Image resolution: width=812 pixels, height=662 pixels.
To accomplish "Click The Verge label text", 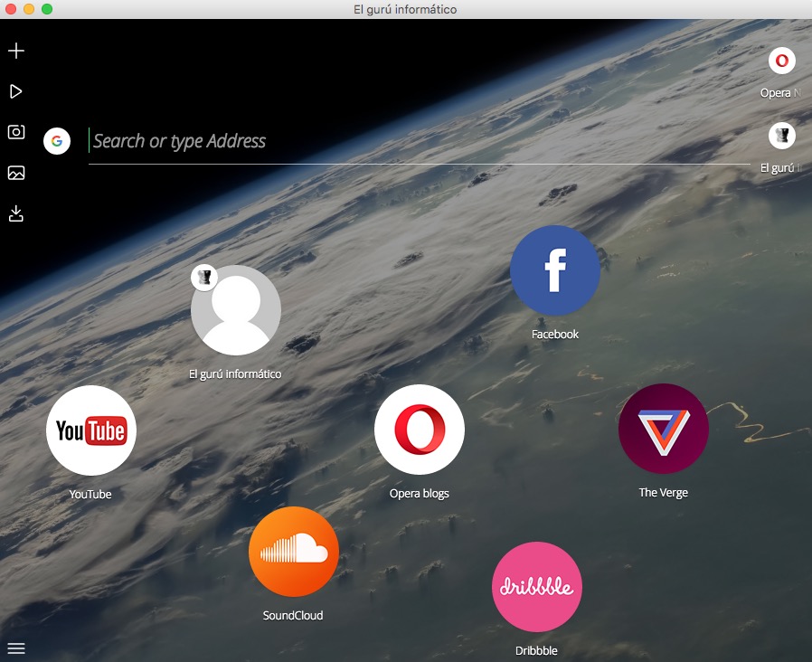I will point(664,493).
